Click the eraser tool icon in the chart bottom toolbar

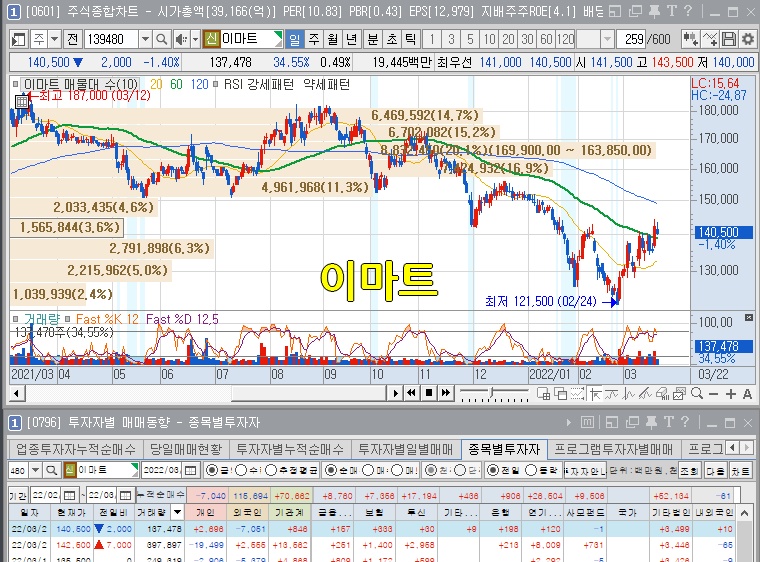click(662, 394)
